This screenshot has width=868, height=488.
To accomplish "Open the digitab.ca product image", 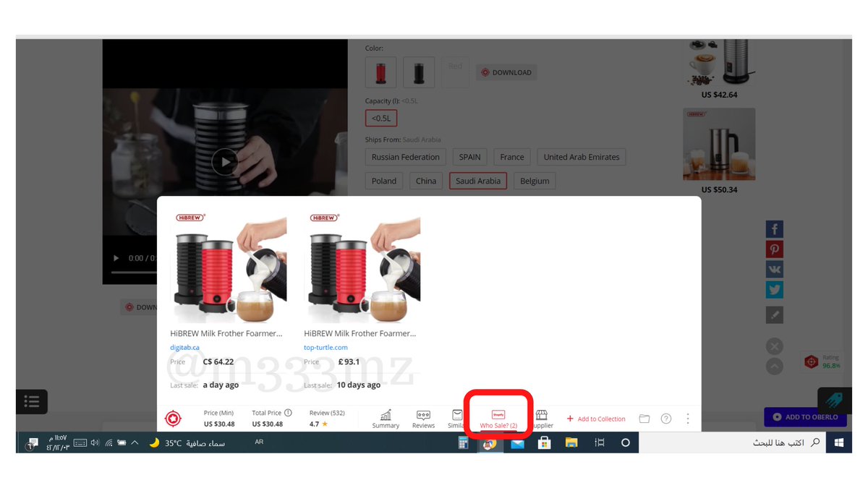I will pyautogui.click(x=229, y=266).
